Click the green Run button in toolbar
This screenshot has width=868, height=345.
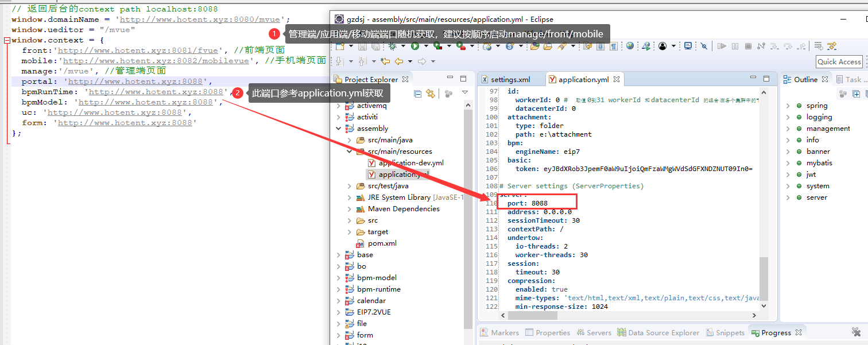tap(414, 46)
